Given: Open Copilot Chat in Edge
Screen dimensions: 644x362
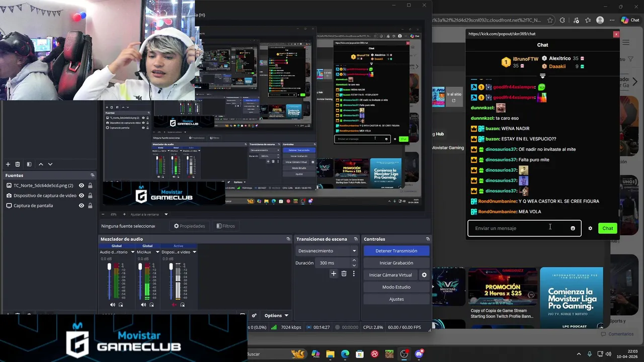Looking at the screenshot, I should tap(630, 20).
